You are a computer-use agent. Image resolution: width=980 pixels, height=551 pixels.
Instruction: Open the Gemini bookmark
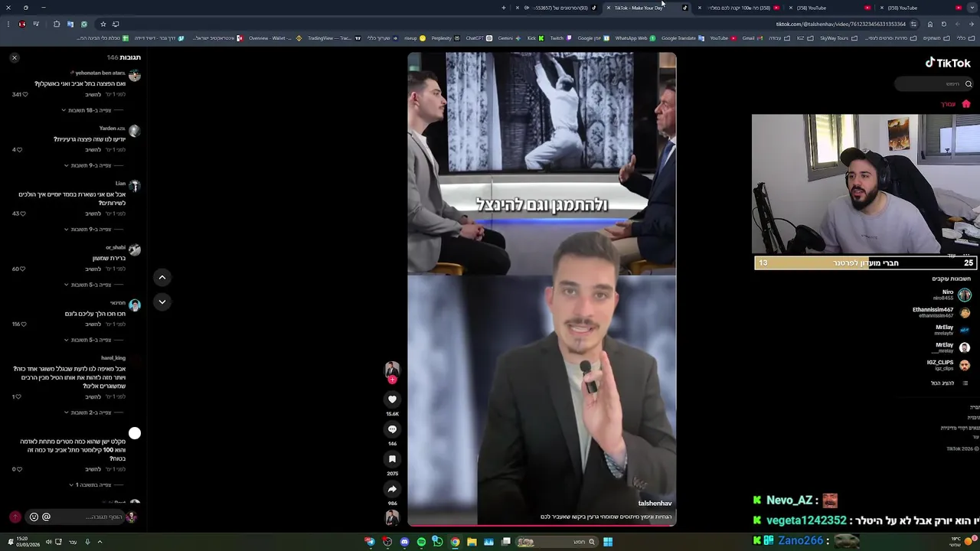509,37
